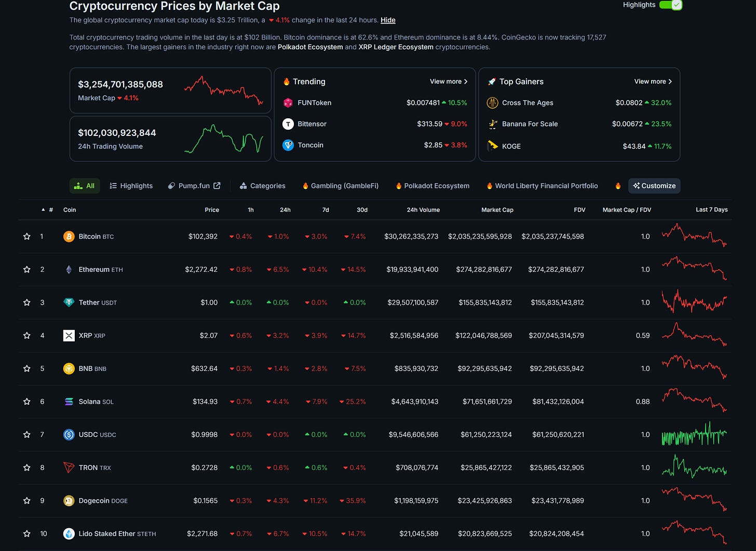Open the 24h Trading Volume chart

[x=223, y=139]
